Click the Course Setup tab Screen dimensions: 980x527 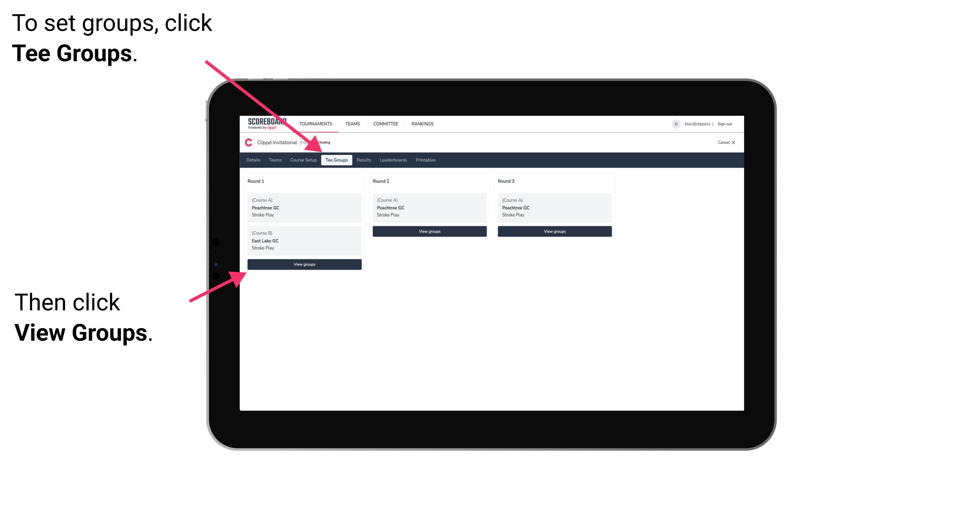tap(304, 160)
